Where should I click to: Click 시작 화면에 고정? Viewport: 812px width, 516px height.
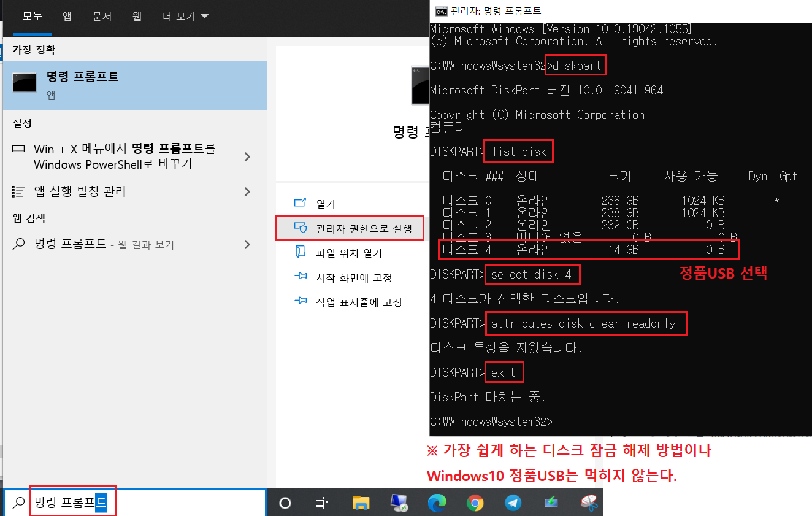(x=354, y=277)
